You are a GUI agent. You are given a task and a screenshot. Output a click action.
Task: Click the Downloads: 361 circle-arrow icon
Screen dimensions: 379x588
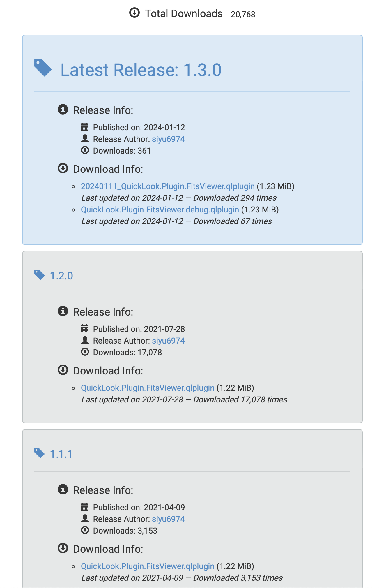click(x=85, y=150)
